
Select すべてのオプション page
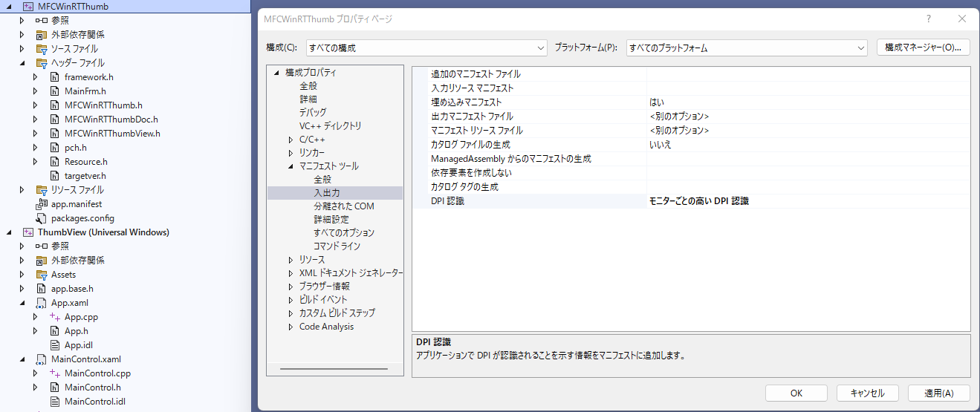pos(344,233)
